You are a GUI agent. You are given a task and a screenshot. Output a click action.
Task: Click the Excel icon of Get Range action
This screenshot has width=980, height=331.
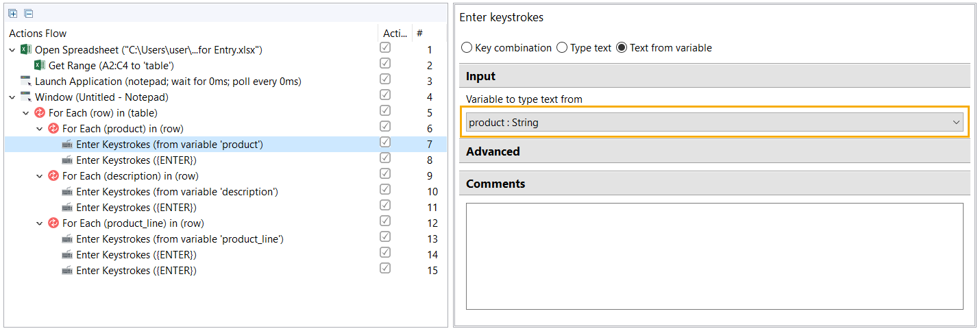coord(40,66)
